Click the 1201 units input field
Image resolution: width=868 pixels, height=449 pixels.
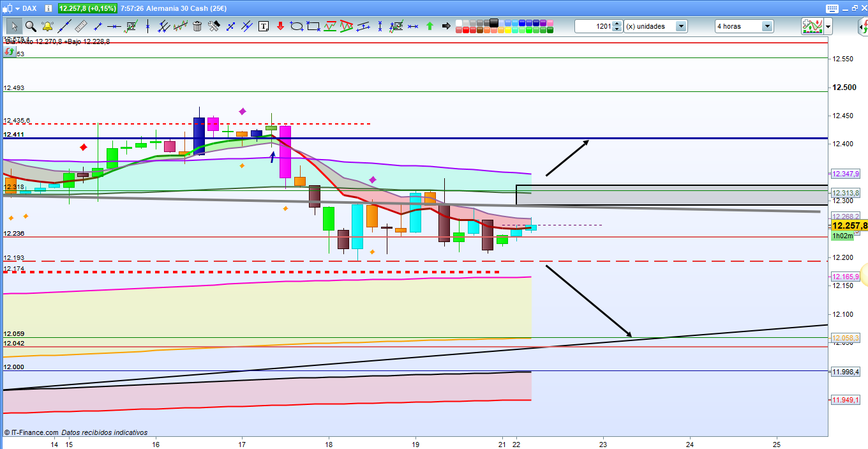click(594, 26)
